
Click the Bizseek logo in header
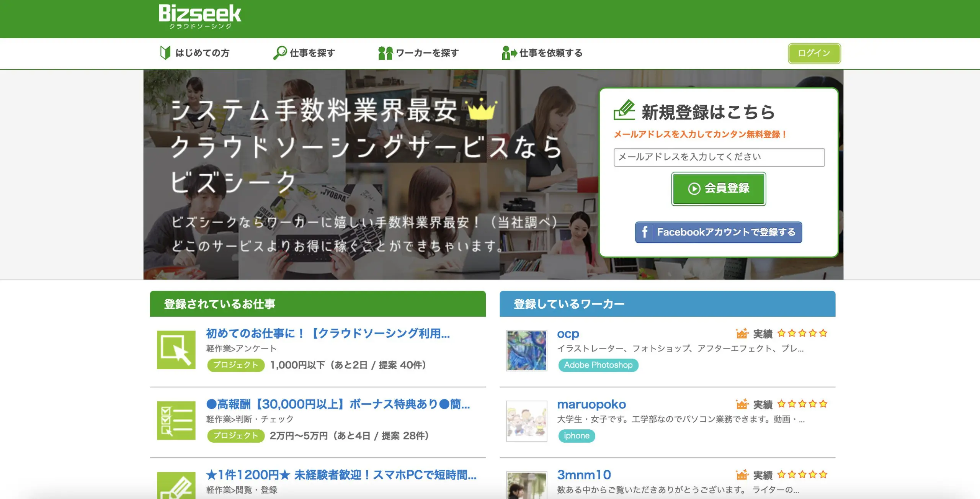pos(200,16)
